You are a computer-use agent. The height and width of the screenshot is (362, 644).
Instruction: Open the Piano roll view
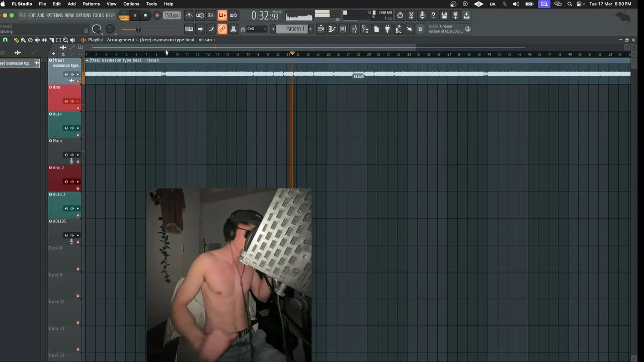click(332, 29)
